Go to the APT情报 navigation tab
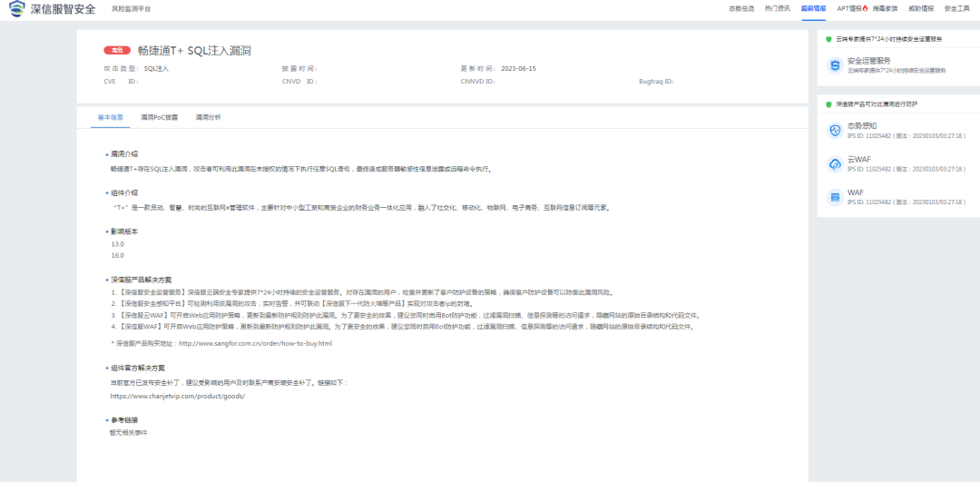Screen dimensions: 980x482 tap(849, 9)
